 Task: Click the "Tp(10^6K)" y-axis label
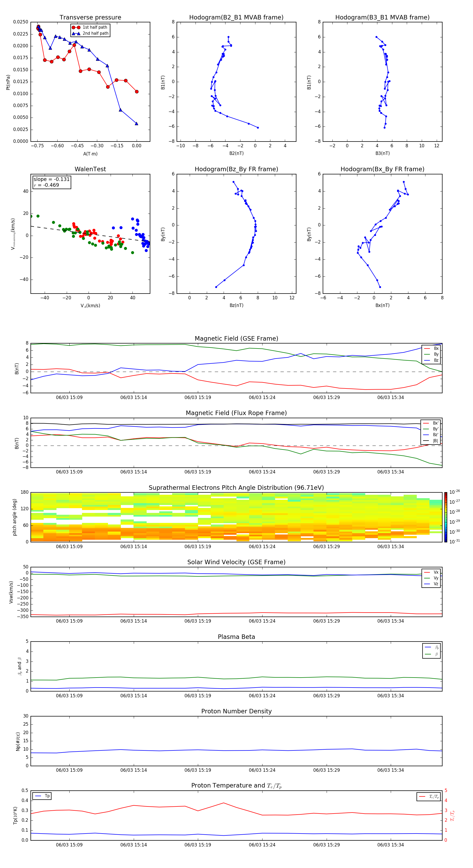[x=15, y=815]
